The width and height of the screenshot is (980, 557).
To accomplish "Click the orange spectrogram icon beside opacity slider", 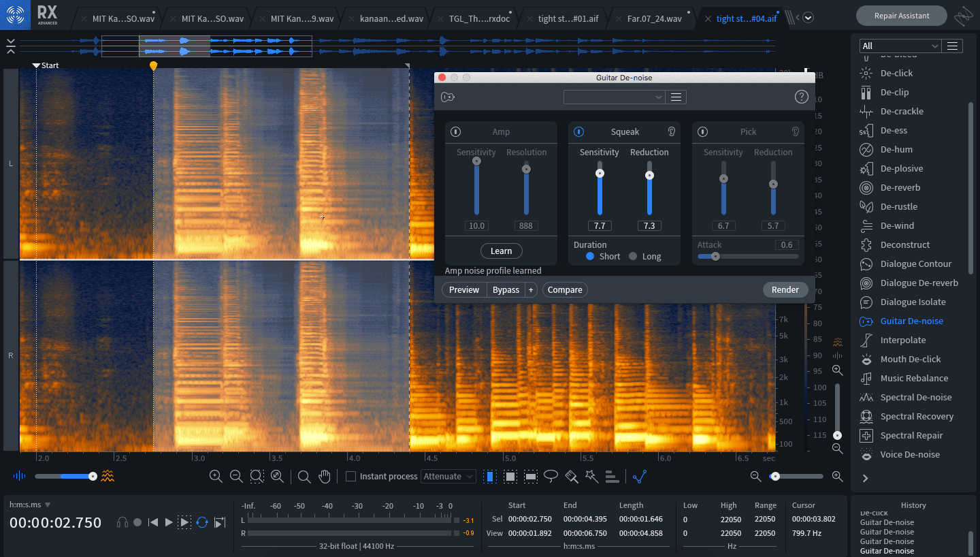I will click(x=108, y=476).
